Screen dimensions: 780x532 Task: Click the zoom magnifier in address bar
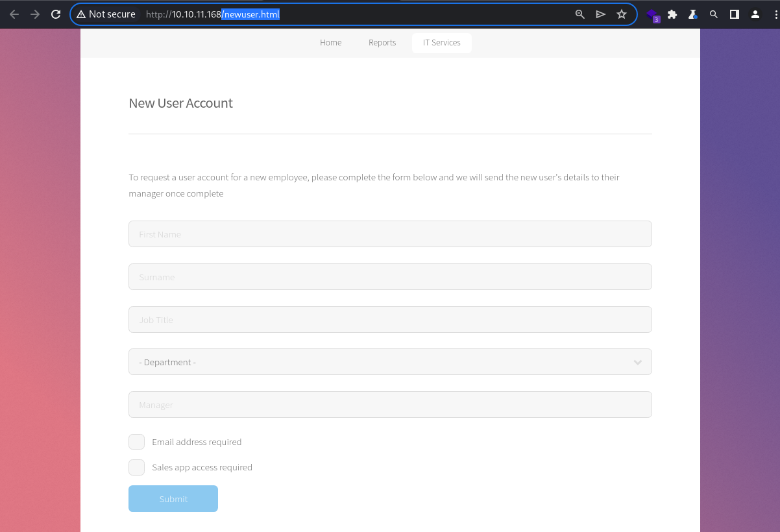[x=580, y=14]
